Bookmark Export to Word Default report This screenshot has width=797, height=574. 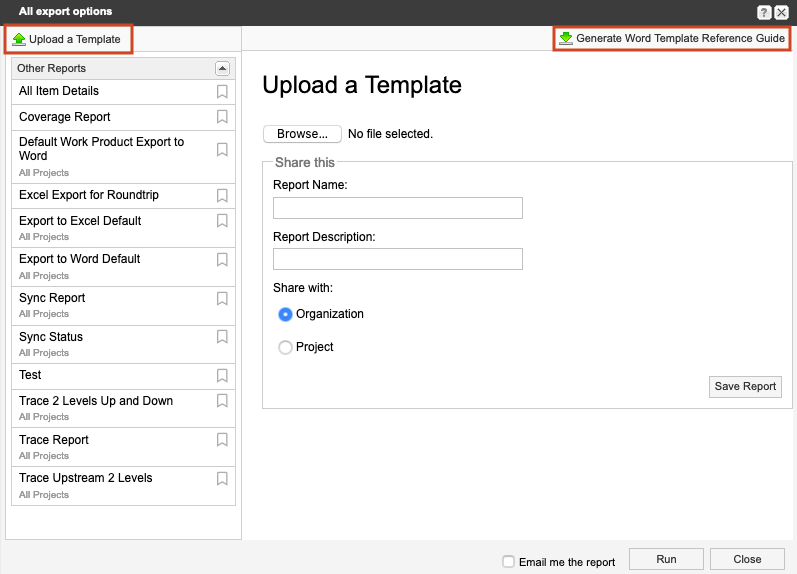click(x=222, y=260)
